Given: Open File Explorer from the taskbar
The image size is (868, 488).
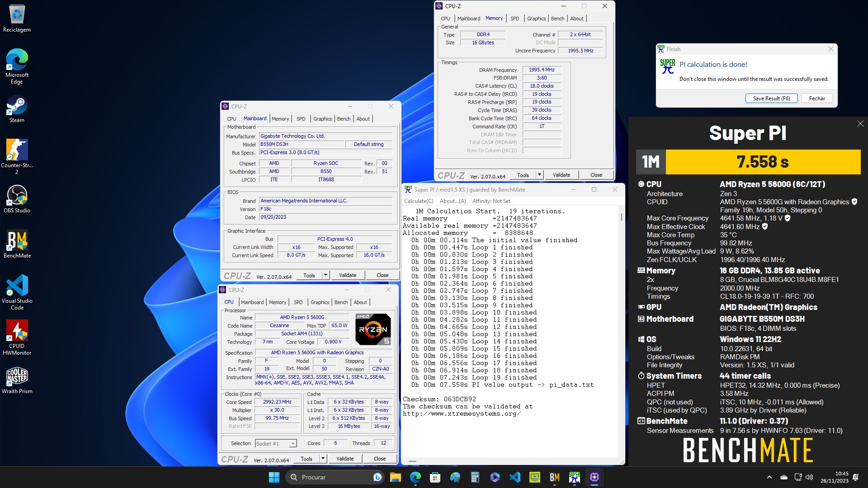Looking at the screenshot, I should [396, 477].
